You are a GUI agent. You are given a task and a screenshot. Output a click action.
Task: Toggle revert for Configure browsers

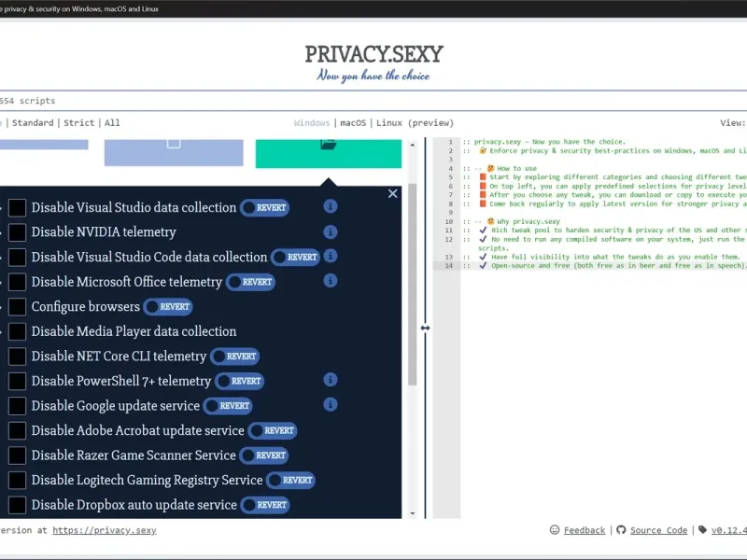click(x=168, y=307)
